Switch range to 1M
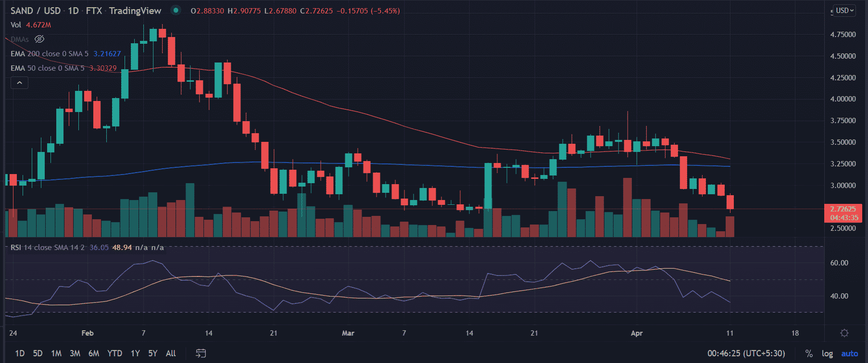The height and width of the screenshot is (363, 868). 56,353
